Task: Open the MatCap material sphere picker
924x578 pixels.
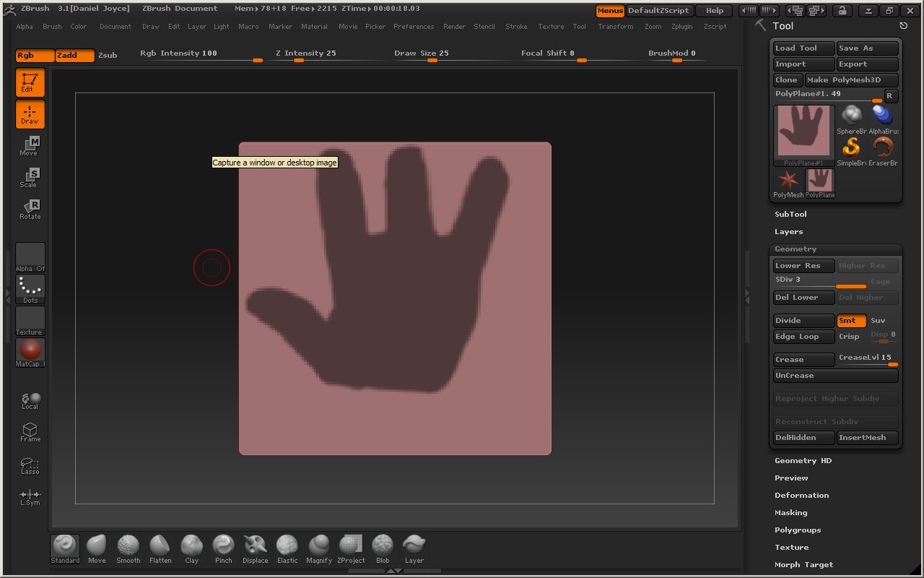Action: point(30,352)
